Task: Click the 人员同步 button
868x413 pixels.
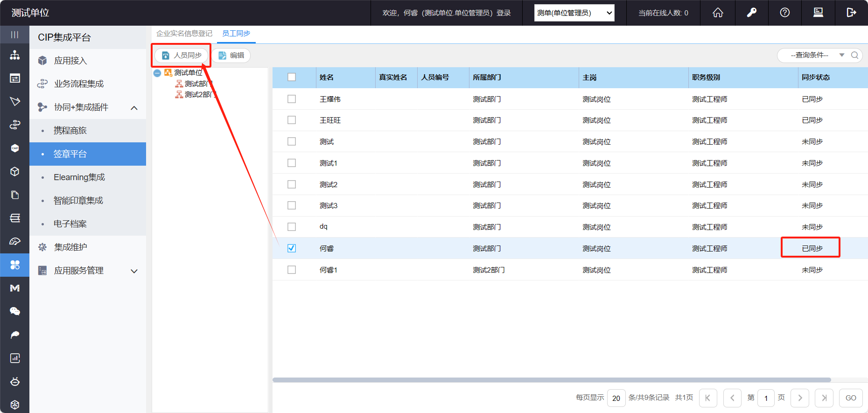Action: click(x=182, y=56)
